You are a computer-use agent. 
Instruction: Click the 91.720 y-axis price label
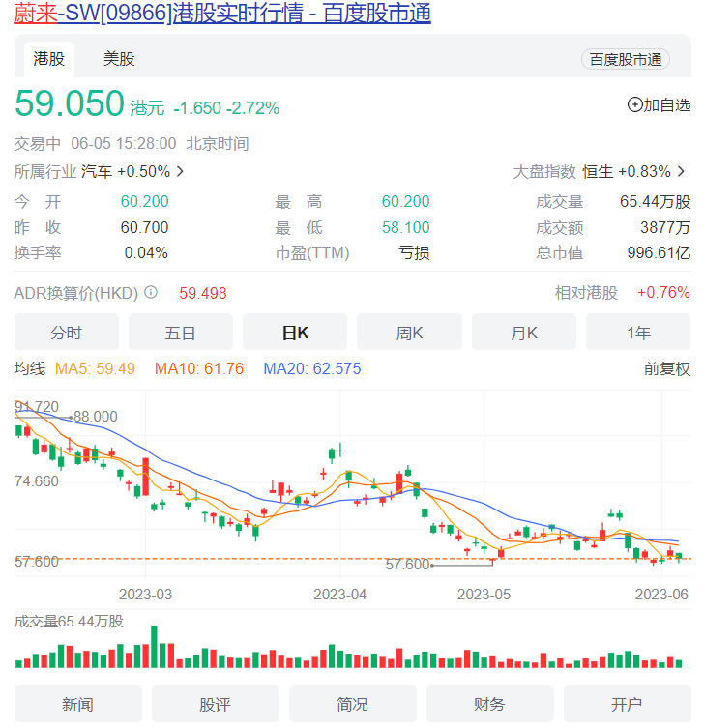(x=37, y=407)
